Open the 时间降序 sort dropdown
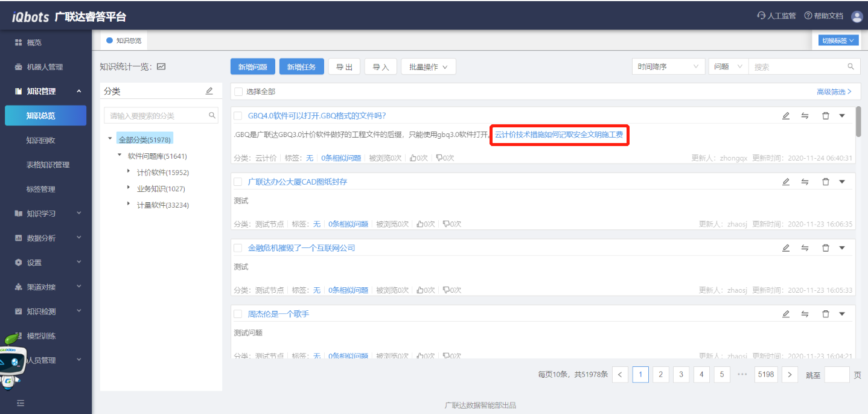868x414 pixels. click(x=668, y=67)
